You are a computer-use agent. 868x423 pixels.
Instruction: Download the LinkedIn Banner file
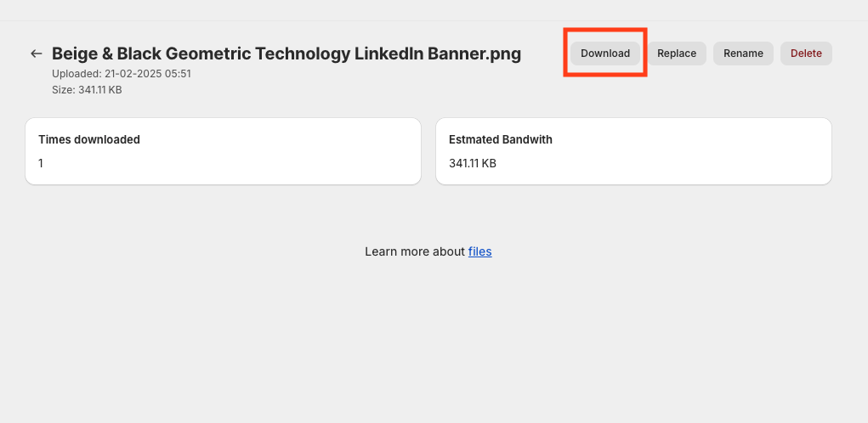605,54
